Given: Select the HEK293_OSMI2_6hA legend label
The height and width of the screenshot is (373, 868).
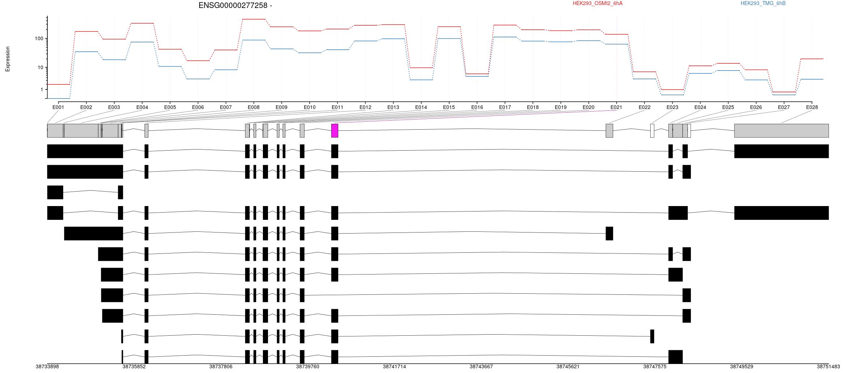Looking at the screenshot, I should (597, 3).
